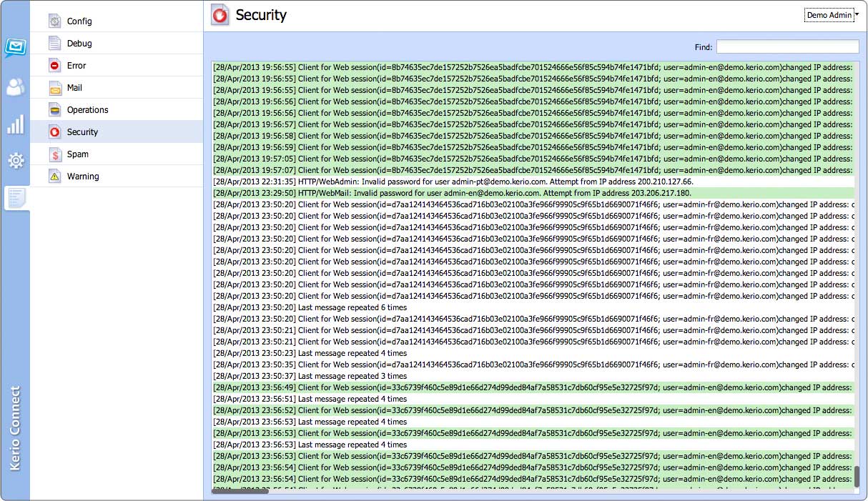Click the Security log icon in list
The height and width of the screenshot is (501, 868).
55,132
